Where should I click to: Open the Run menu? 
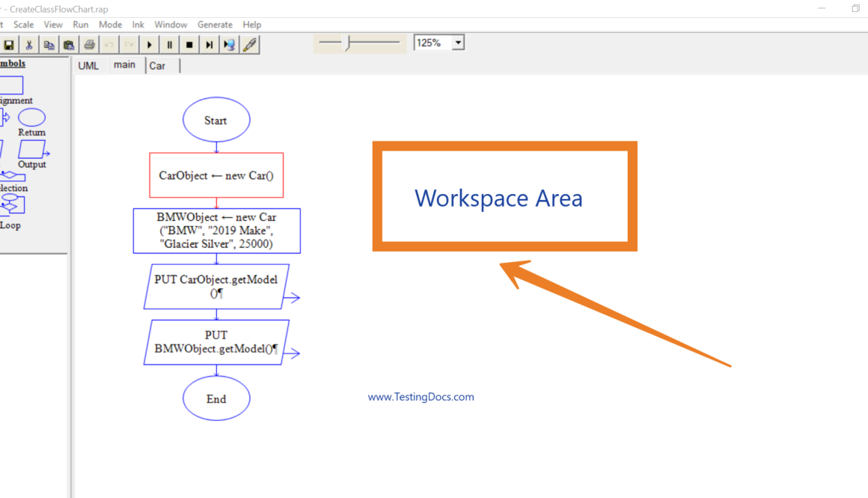point(80,25)
